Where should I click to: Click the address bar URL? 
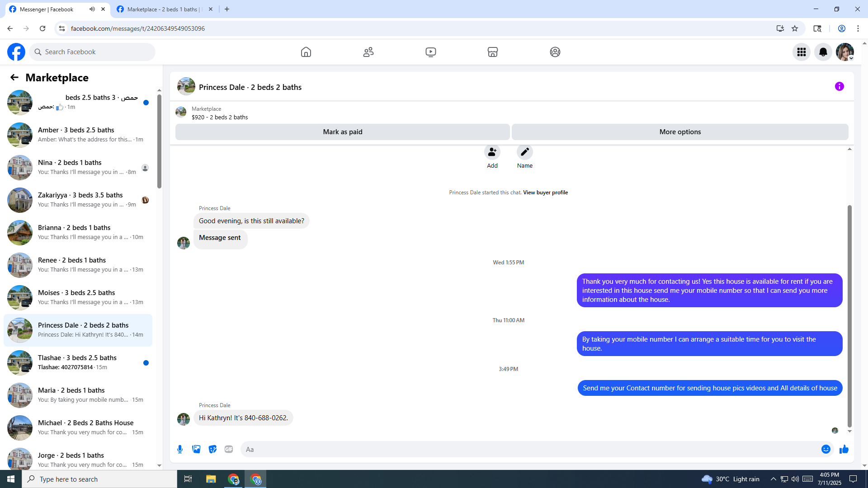(138, 28)
